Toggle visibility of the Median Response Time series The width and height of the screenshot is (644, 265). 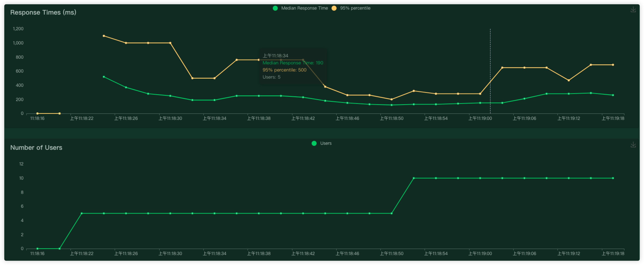(x=305, y=8)
